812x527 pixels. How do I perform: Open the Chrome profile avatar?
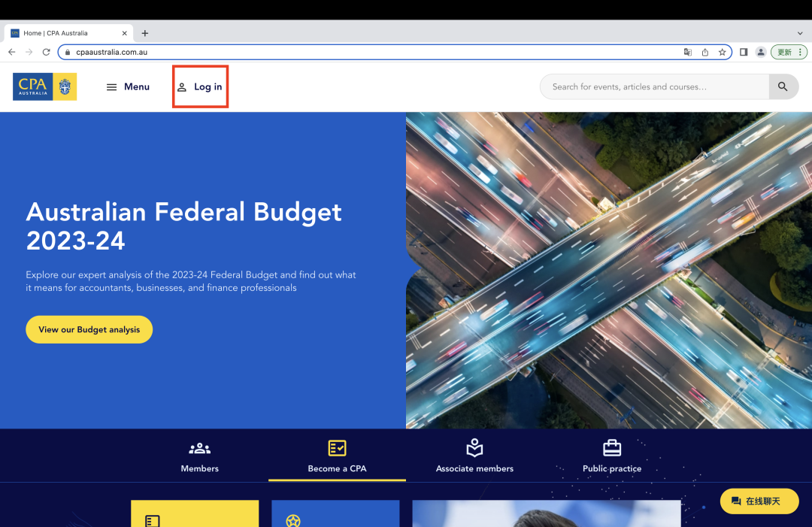[x=761, y=52]
